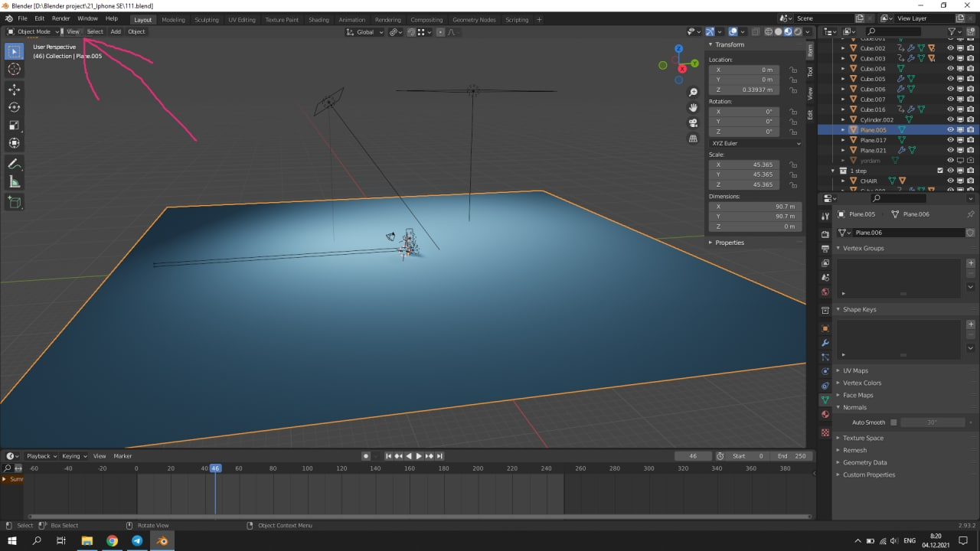
Task: Disable Plane.017 in renders
Action: coord(970,140)
